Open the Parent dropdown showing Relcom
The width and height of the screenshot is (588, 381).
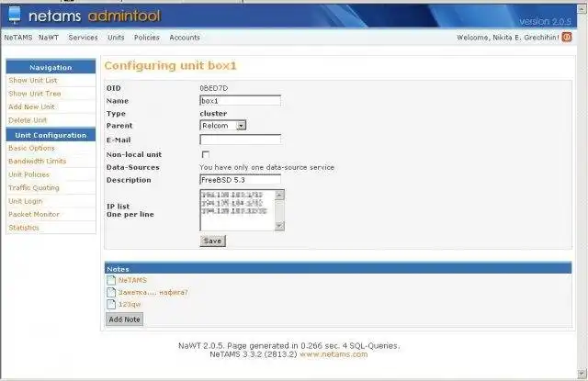point(223,126)
